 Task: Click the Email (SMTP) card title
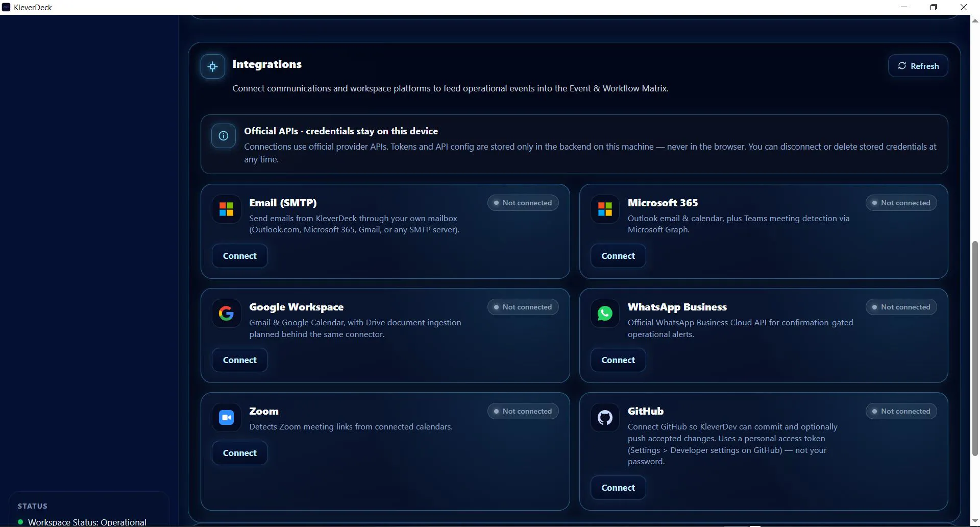pos(283,203)
